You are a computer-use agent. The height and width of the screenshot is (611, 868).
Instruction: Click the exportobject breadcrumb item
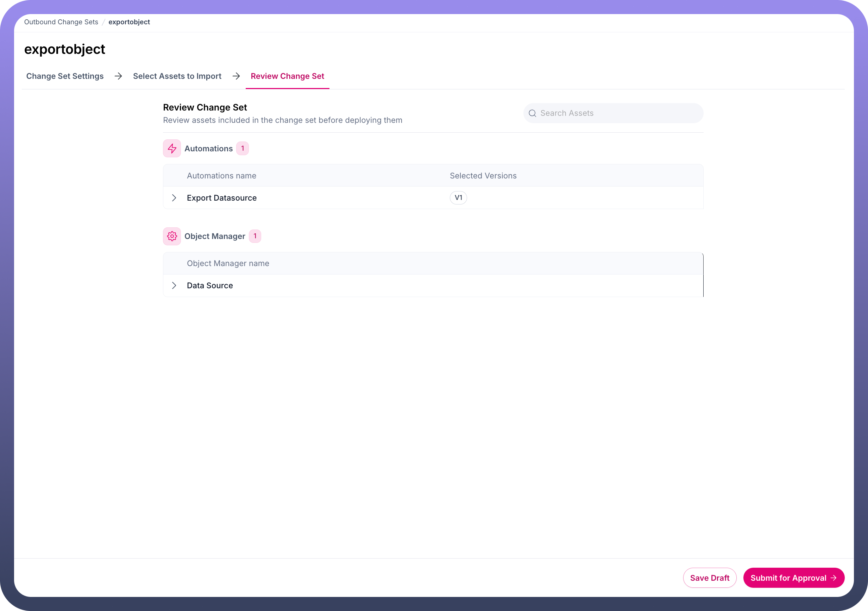(129, 22)
